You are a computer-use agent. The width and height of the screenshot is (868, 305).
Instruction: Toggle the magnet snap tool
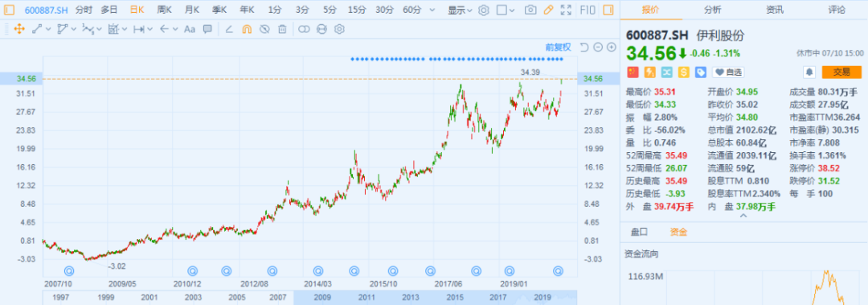247,29
